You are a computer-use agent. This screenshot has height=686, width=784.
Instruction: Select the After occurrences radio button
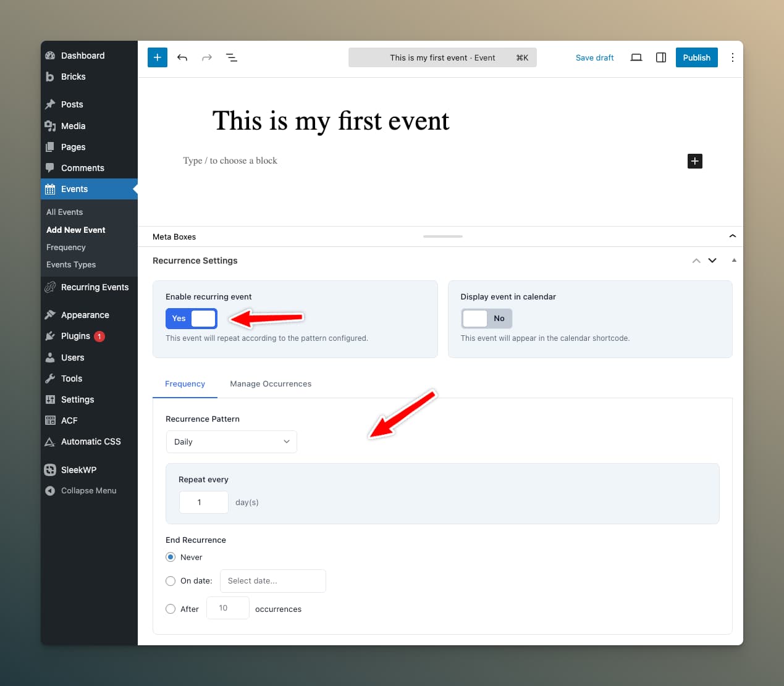tap(171, 609)
